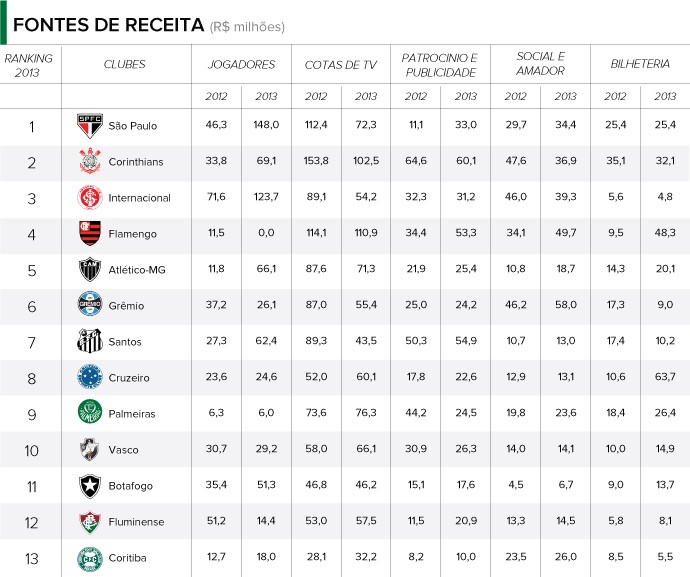Click the Vasco club crest
The width and height of the screenshot is (690, 577).
[90, 450]
